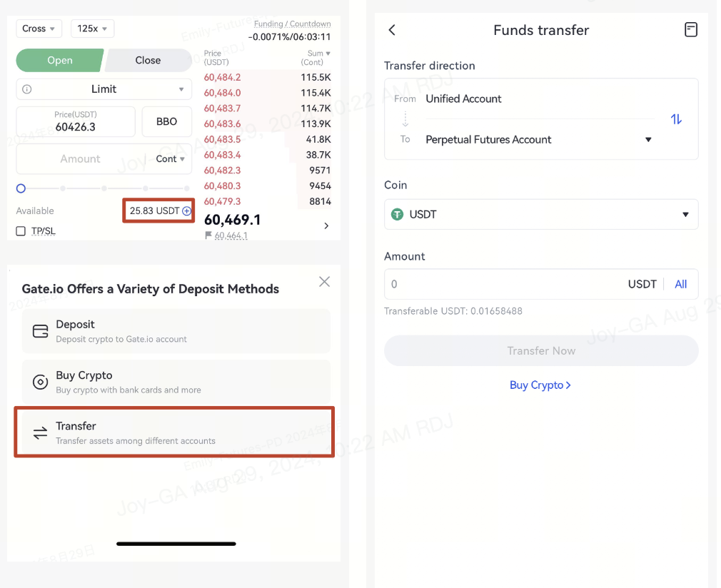Viewport: 721px width, 588px height.
Task: Click the Transfer arrows icon
Action: (x=41, y=432)
